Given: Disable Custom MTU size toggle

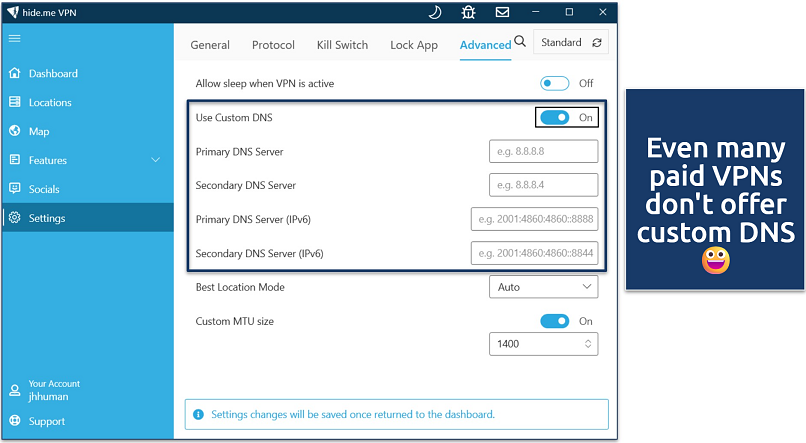Looking at the screenshot, I should coord(554,321).
